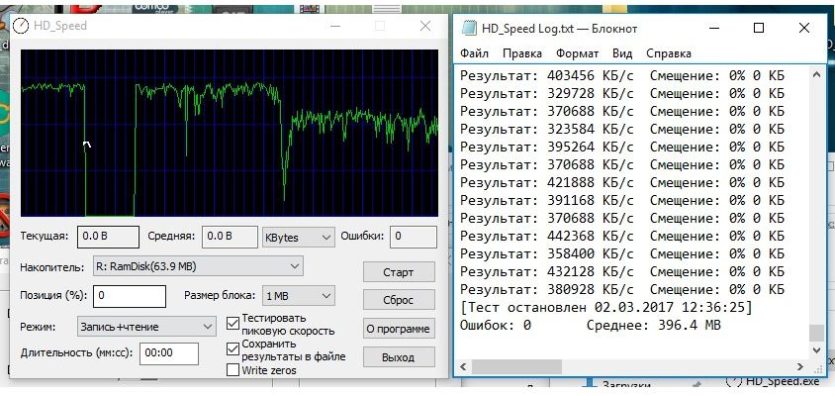The image size is (835, 396).
Task: Click the Старт button
Action: pos(399,272)
